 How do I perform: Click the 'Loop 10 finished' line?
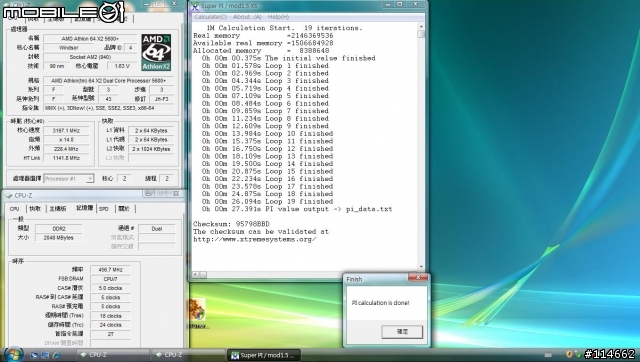click(x=267, y=133)
